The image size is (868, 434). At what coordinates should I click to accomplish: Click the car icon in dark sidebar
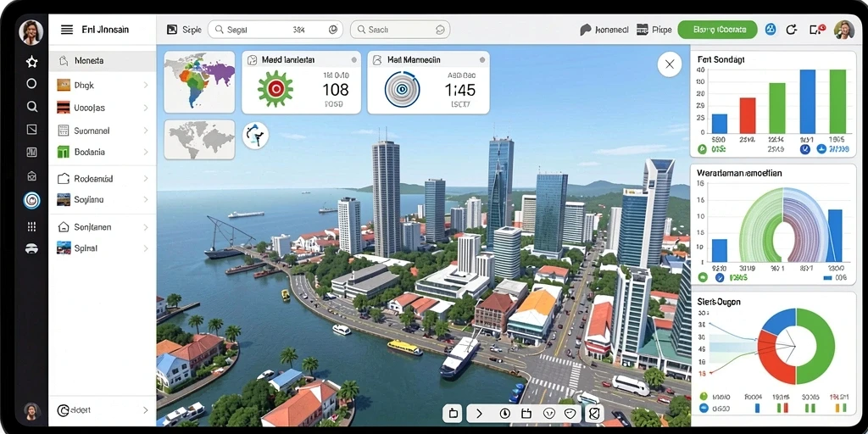pyautogui.click(x=31, y=248)
